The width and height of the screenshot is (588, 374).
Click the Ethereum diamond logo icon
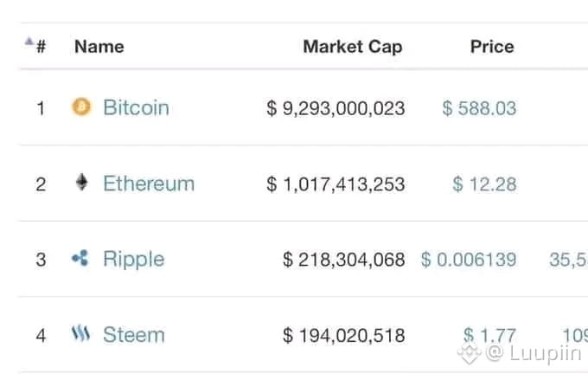82,183
